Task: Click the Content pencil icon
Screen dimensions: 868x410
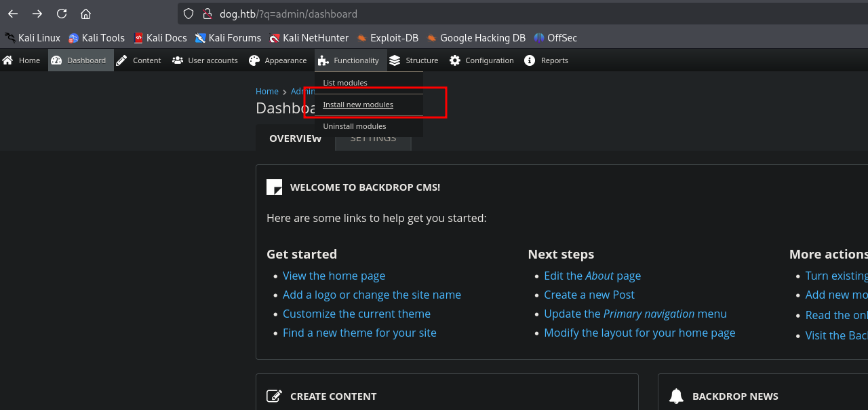Action: click(x=121, y=60)
